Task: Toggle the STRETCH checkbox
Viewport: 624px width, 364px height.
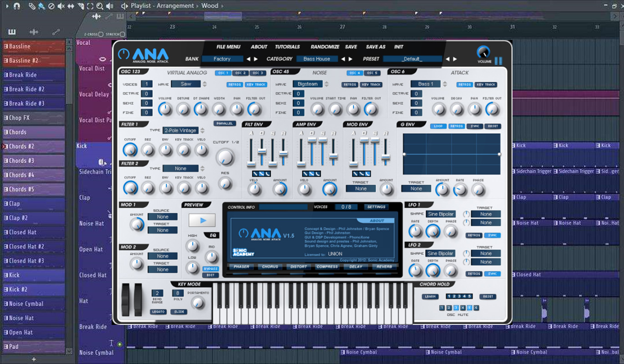Action: click(123, 34)
